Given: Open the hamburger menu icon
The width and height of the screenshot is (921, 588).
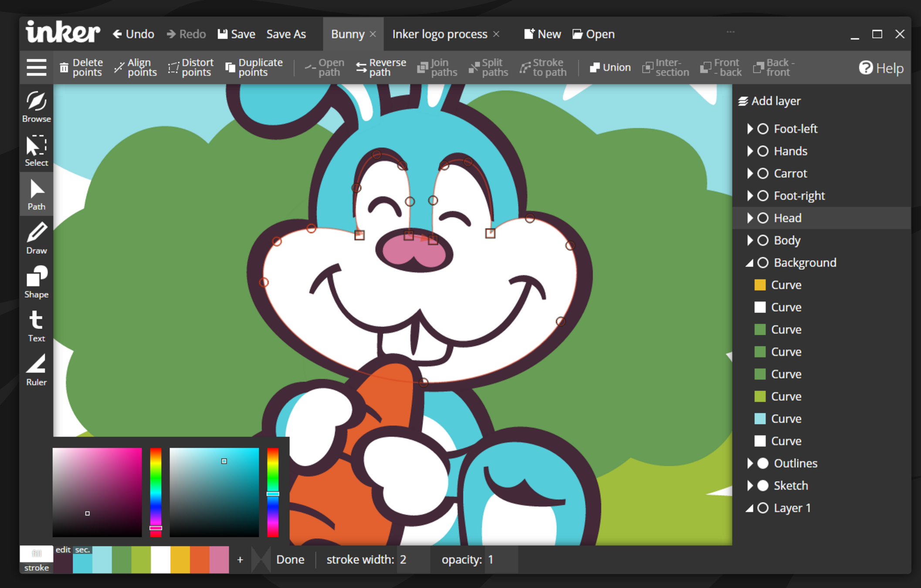Looking at the screenshot, I should click(36, 68).
